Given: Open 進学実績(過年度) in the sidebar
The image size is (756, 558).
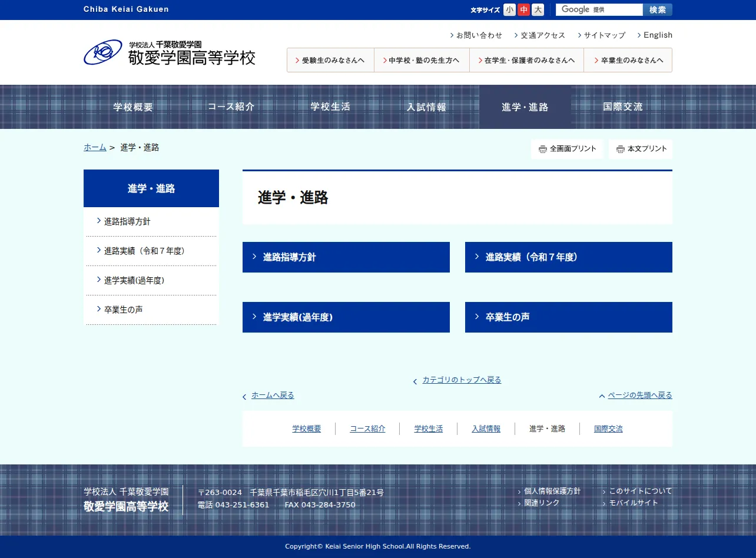Looking at the screenshot, I should (x=151, y=281).
